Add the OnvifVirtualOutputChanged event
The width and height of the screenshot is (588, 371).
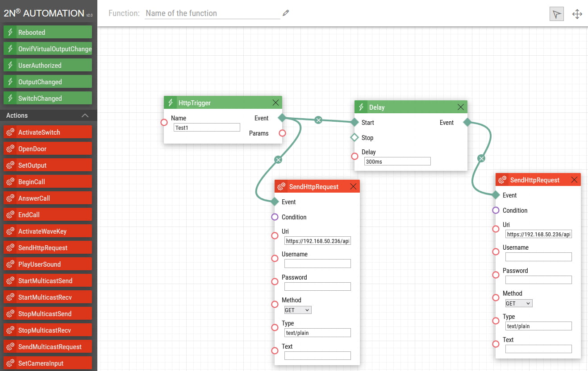(48, 49)
